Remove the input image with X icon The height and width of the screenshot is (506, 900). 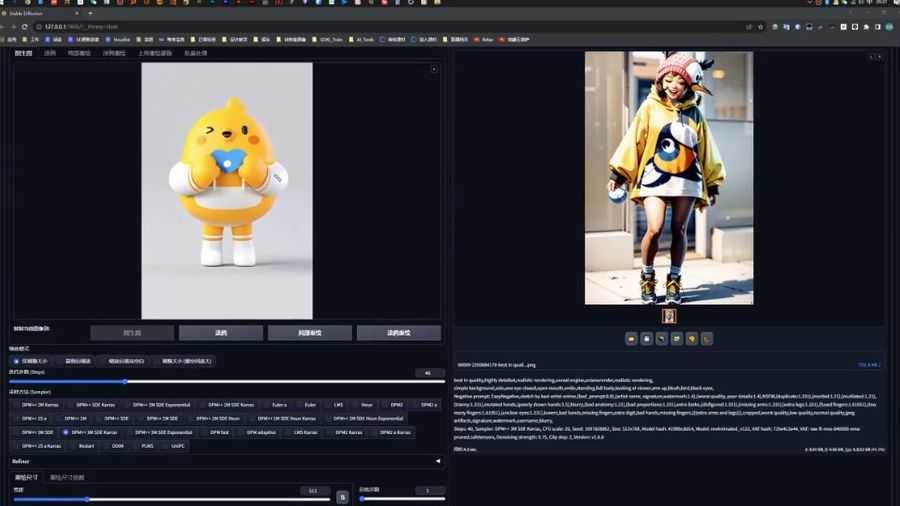click(434, 69)
